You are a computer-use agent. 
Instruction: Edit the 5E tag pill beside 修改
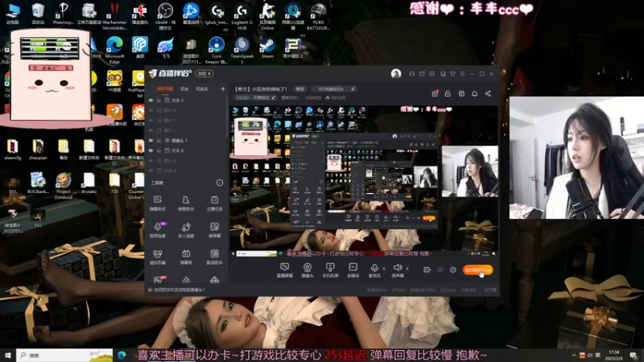click(334, 88)
